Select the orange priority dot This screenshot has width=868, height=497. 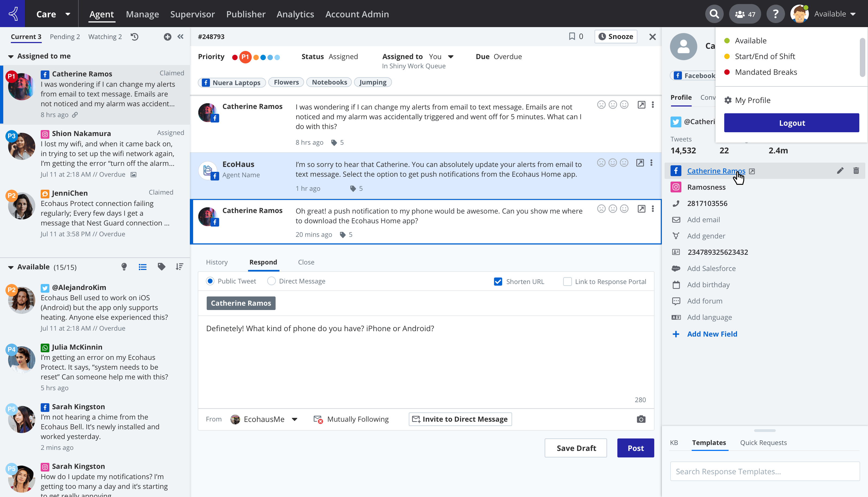tap(256, 57)
